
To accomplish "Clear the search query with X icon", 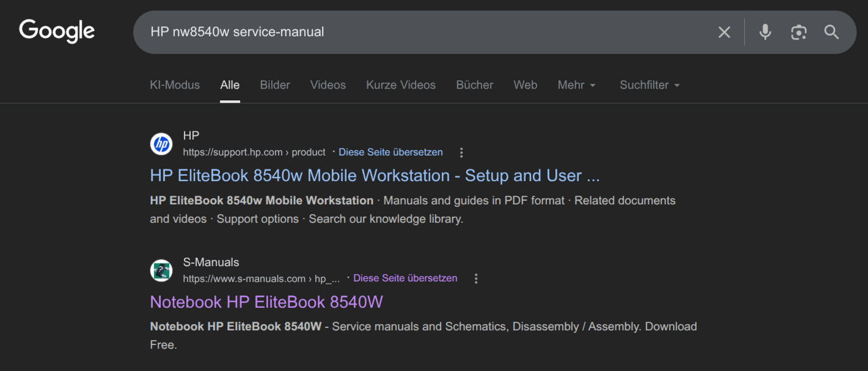I will click(724, 32).
